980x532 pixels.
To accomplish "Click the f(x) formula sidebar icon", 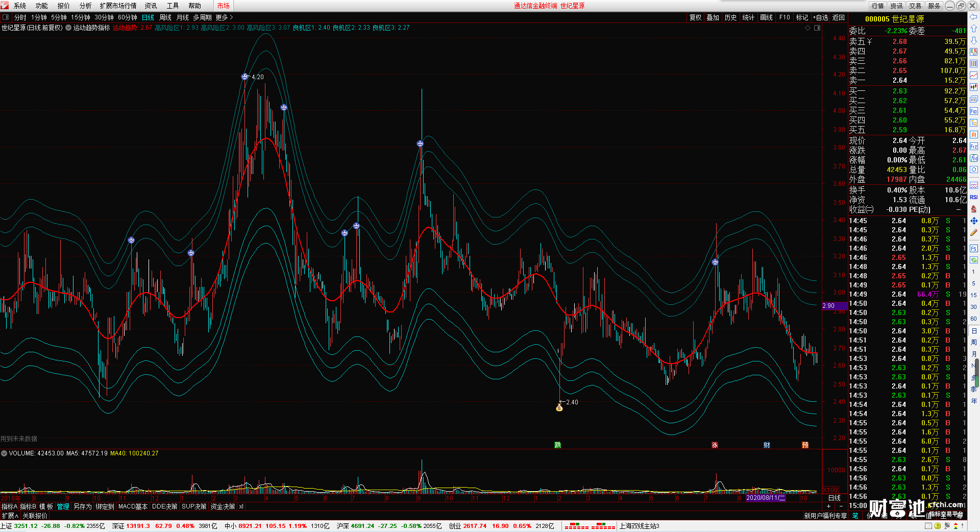I will coord(974,158).
